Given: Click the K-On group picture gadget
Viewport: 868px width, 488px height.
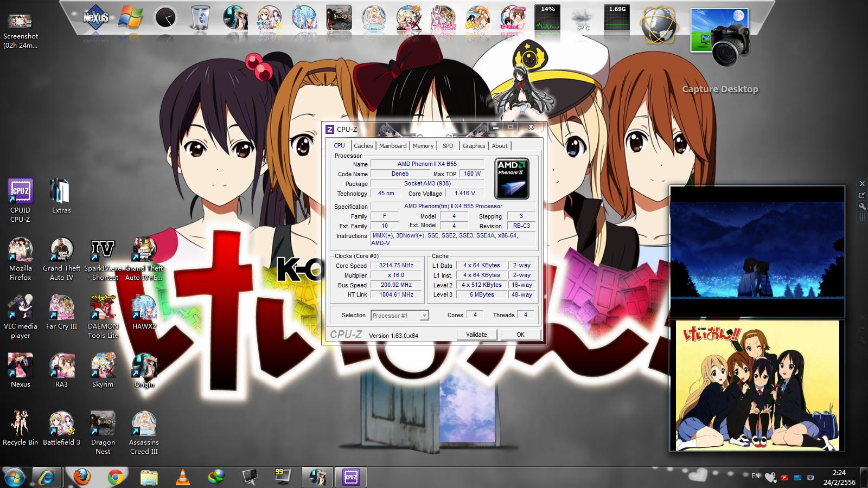Looking at the screenshot, I should click(757, 385).
